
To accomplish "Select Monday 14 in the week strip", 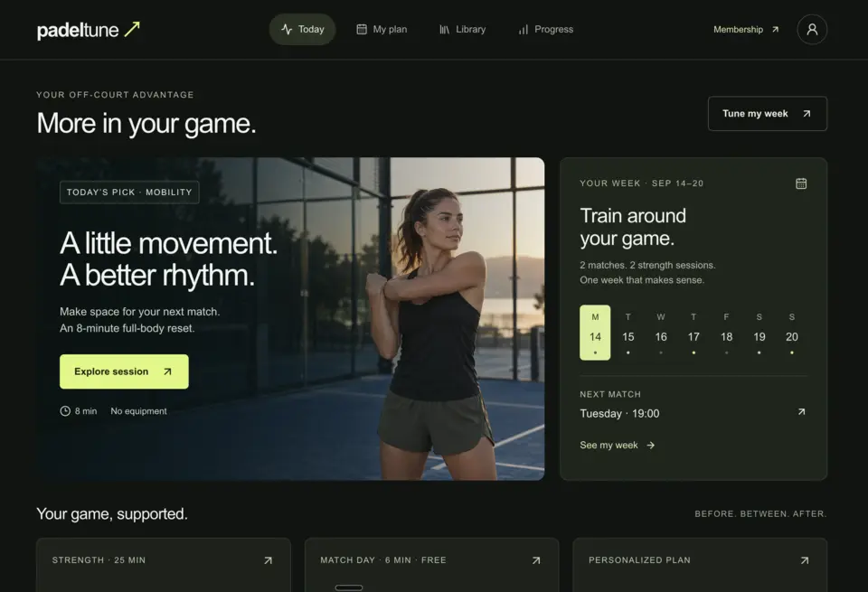I will pyautogui.click(x=595, y=333).
